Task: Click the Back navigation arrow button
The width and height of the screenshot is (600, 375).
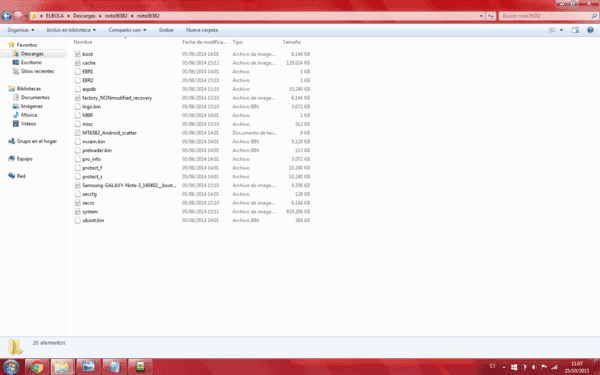Action: 7,16
